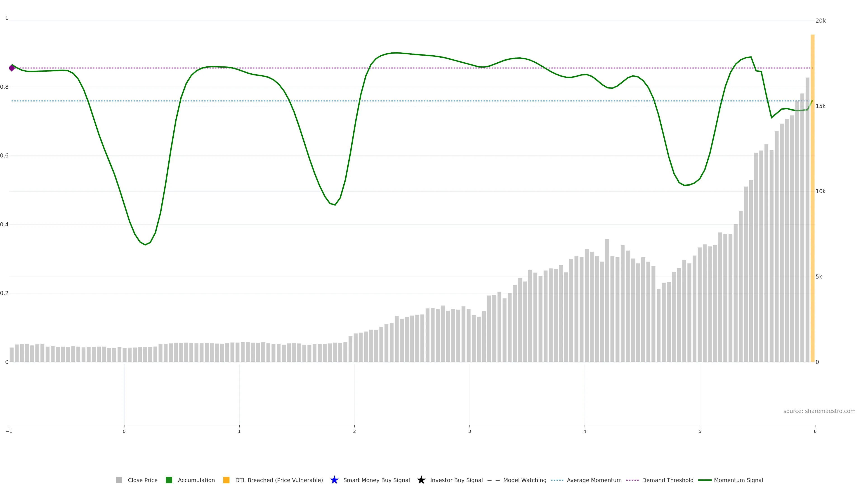Click the dashed Model Watching legend line
The height and width of the screenshot is (488, 868).
click(493, 480)
